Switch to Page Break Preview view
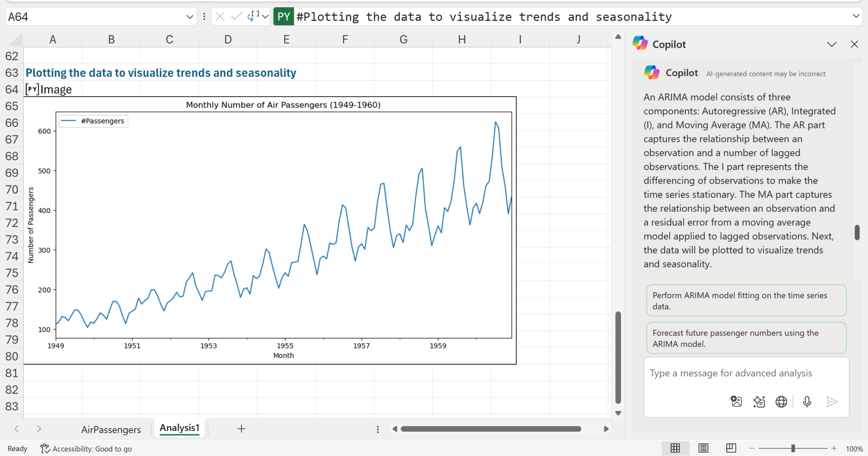Screen dimensions: 868x456 731,448
